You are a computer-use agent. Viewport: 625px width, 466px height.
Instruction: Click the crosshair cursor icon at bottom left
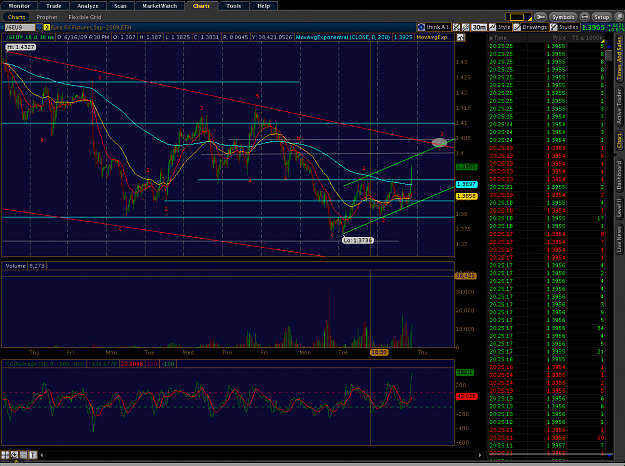14,455
